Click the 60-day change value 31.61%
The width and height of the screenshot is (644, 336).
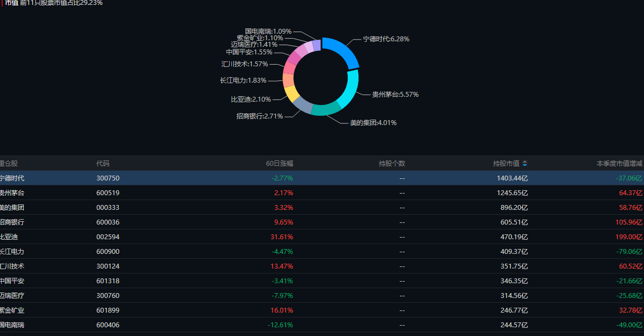(282, 237)
